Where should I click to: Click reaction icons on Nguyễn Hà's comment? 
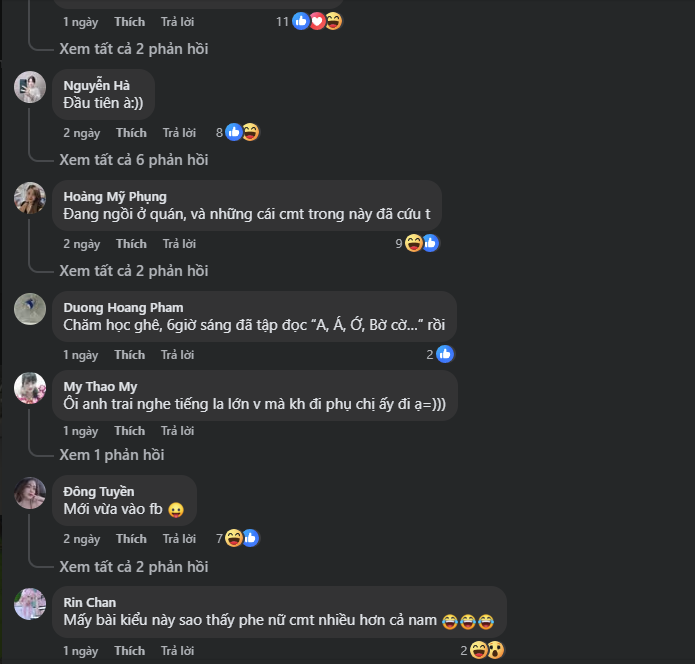242,132
